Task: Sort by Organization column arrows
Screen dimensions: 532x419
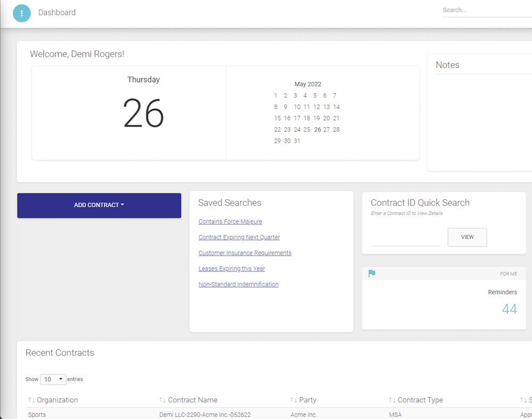Action: click(31, 400)
